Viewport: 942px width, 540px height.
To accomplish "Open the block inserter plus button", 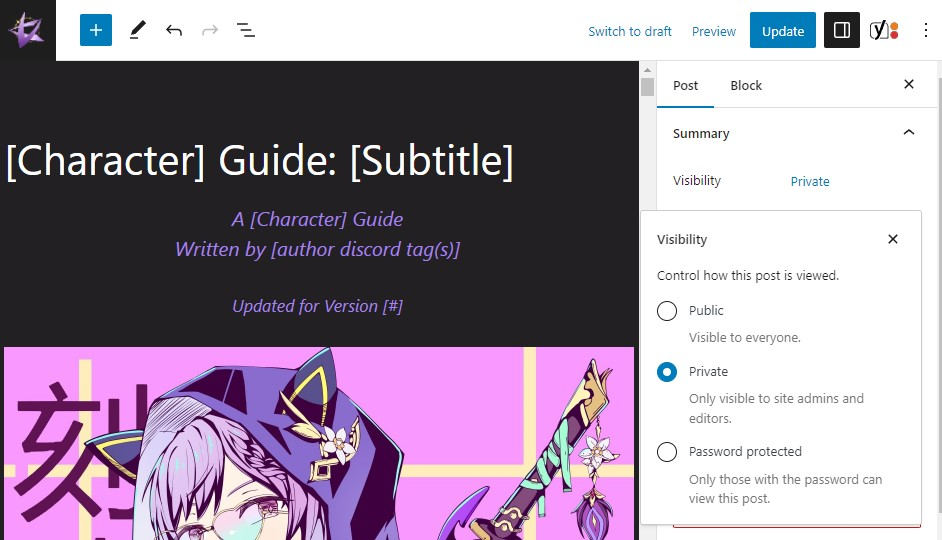I will point(96,30).
